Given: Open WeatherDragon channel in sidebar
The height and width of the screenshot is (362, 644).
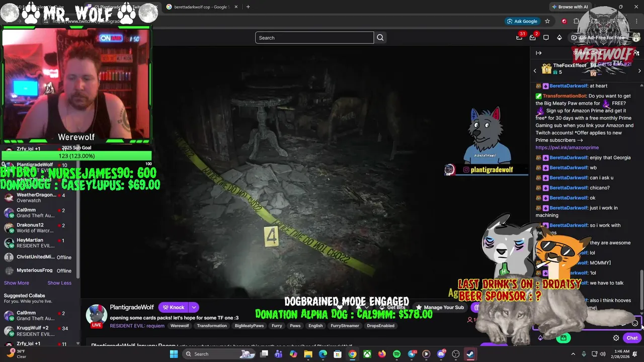Looking at the screenshot, I should point(38,198).
